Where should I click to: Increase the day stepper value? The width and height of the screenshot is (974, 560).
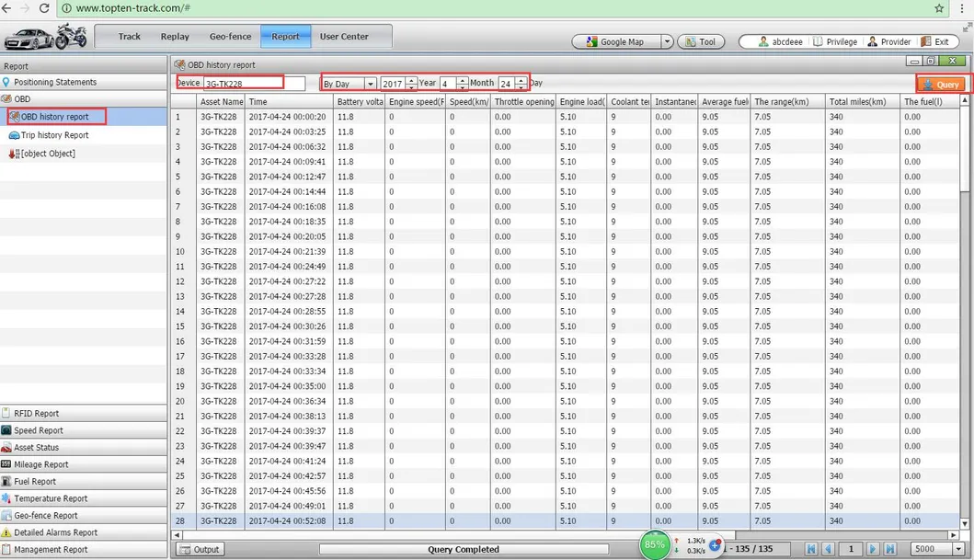pyautogui.click(x=521, y=79)
